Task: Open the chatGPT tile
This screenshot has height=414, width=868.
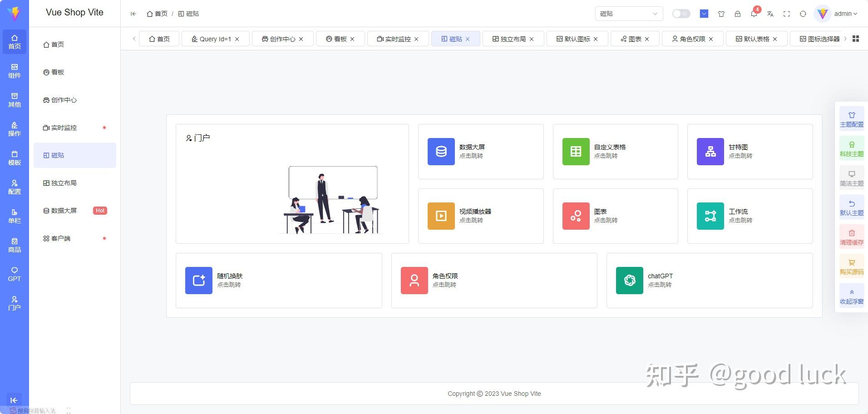Action: [x=710, y=281]
